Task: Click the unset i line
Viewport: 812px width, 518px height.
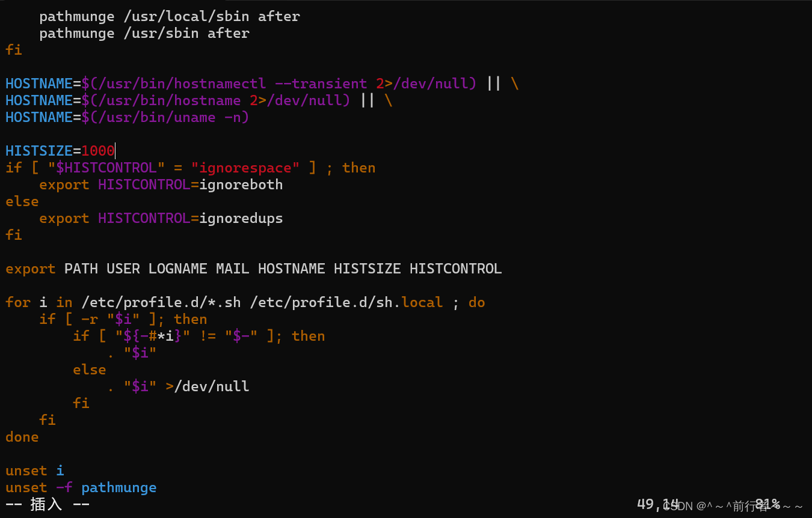Action: pos(35,471)
